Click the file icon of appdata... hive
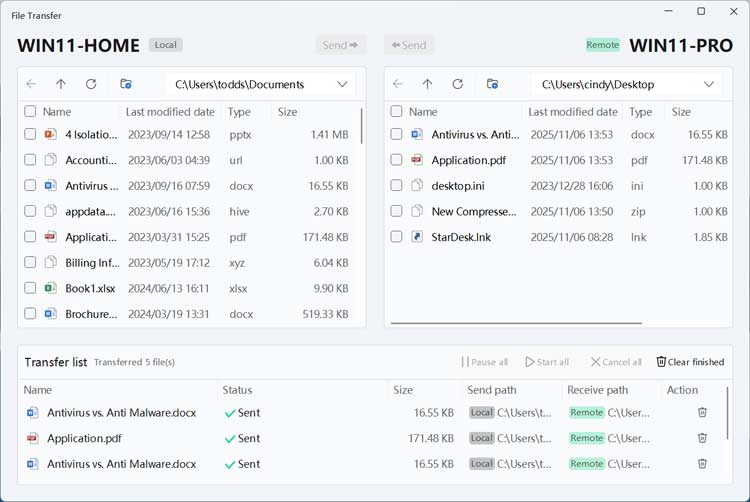Screen dimensions: 750x502 pos(50,211)
